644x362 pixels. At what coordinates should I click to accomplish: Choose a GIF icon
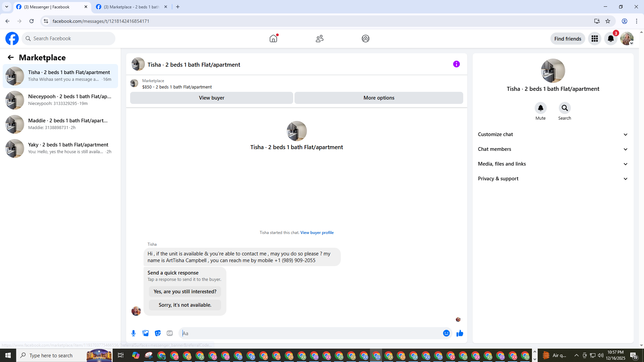[170, 333]
